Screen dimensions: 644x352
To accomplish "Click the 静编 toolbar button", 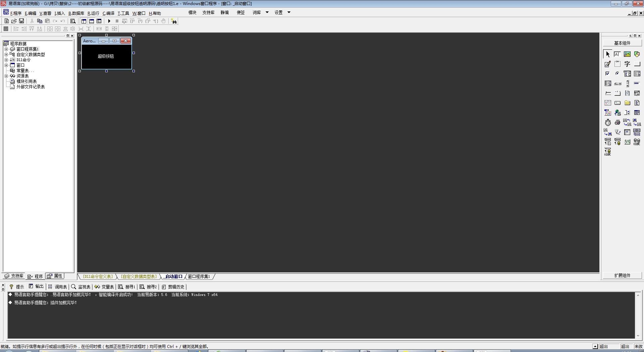I will tap(224, 12).
